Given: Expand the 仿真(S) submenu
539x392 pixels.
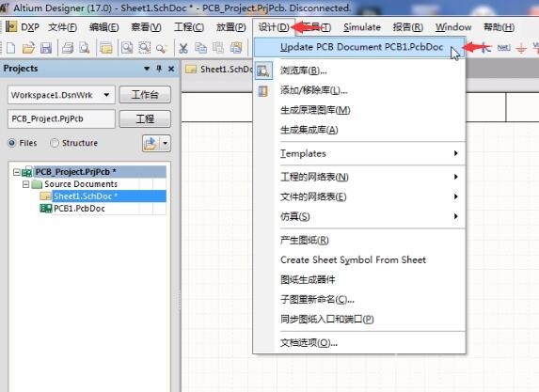Looking at the screenshot, I should pos(456,216).
